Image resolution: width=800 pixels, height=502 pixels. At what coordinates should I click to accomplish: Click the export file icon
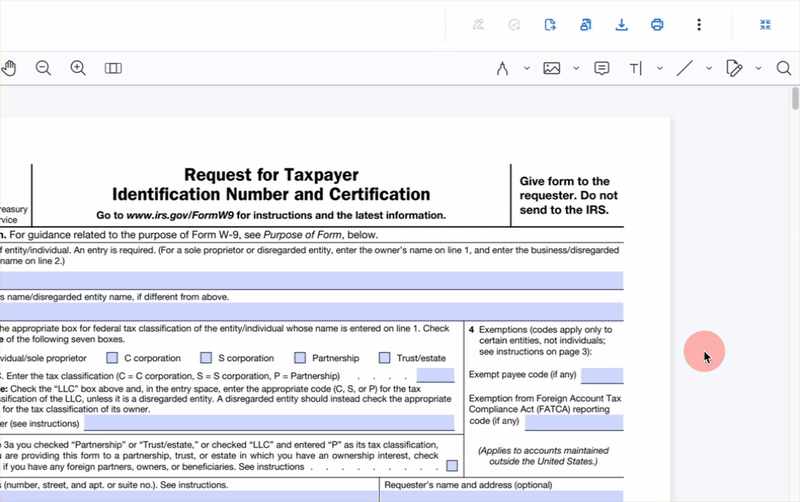coord(550,25)
